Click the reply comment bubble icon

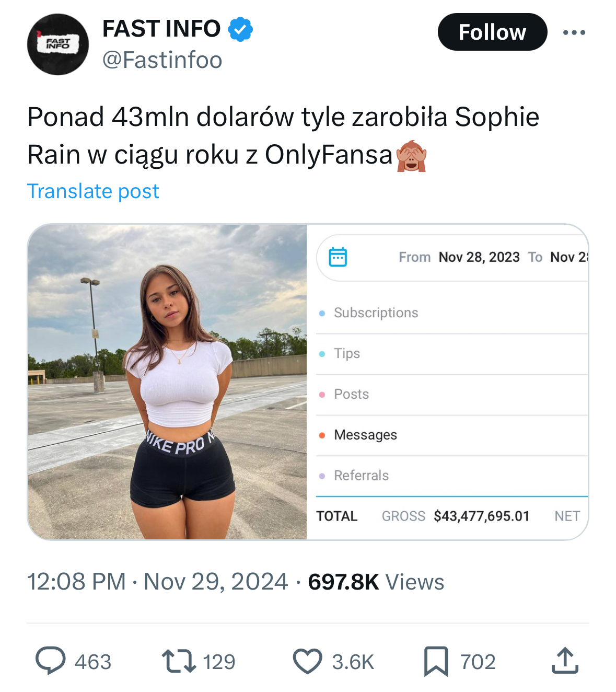pos(51,661)
